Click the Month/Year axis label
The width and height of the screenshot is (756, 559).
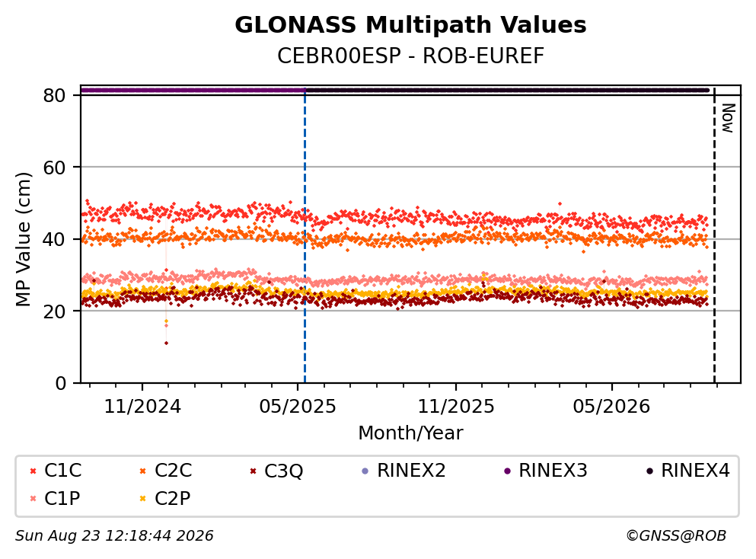pos(410,433)
